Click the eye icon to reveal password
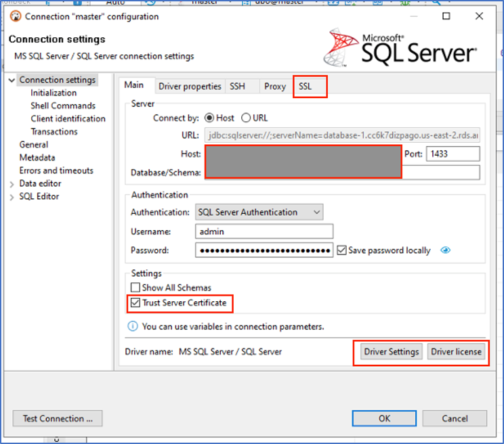The height and width of the screenshot is (444, 504). tap(445, 250)
